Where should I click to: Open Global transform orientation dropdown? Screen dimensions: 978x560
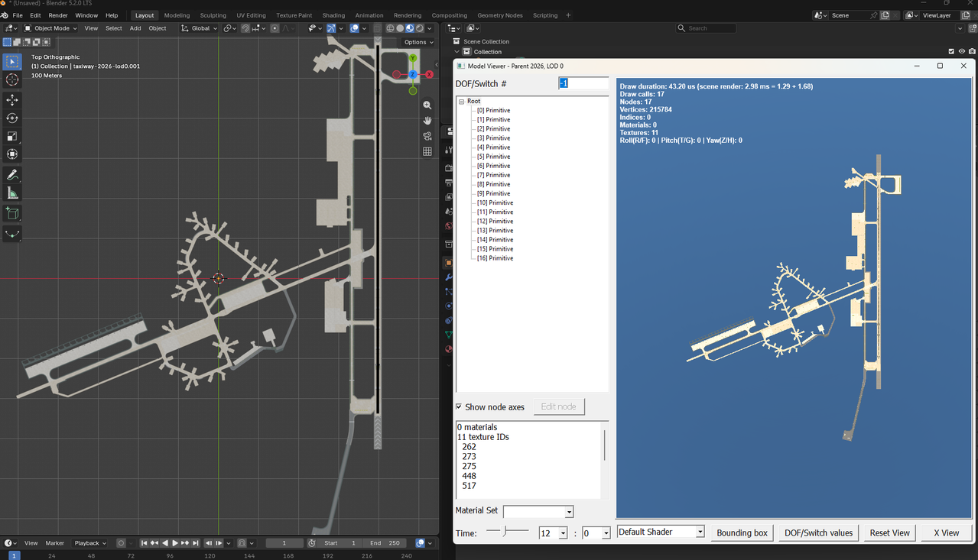click(199, 28)
